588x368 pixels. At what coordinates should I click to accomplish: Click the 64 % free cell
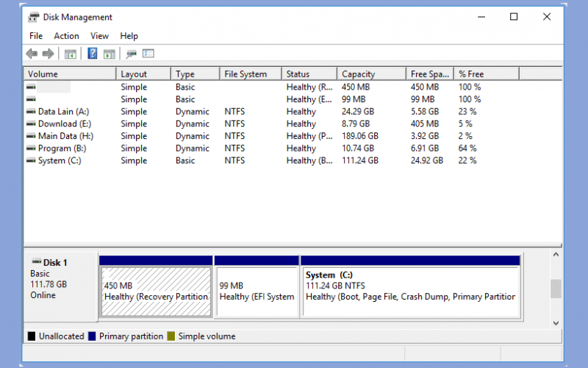point(467,149)
